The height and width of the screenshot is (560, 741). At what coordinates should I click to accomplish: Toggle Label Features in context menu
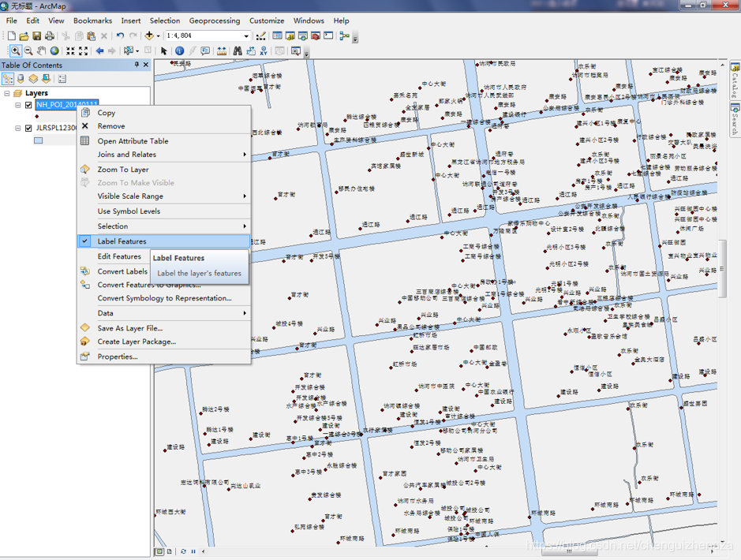(163, 241)
